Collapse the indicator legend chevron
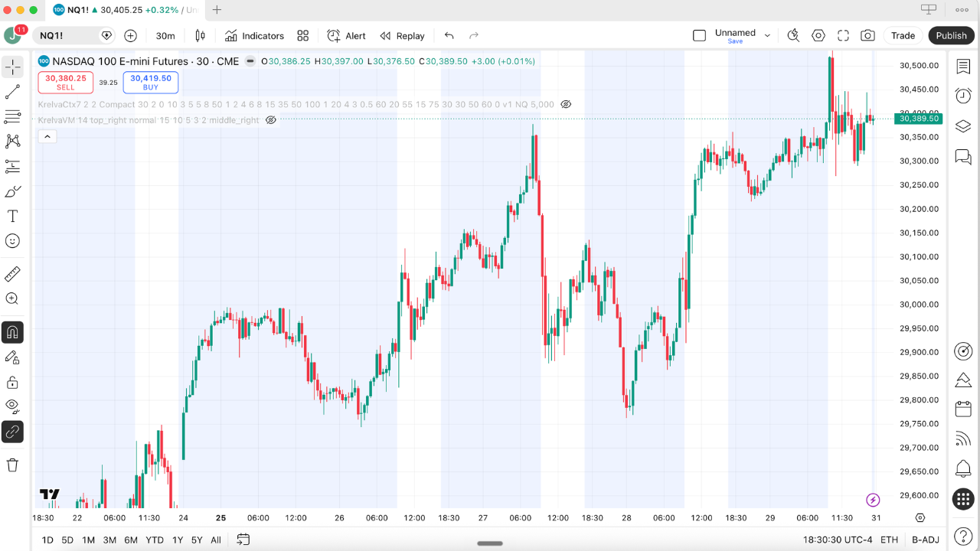980x551 pixels. point(47,137)
